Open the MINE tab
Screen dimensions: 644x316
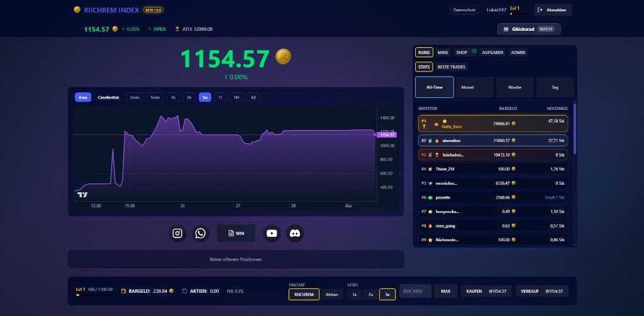click(x=443, y=52)
